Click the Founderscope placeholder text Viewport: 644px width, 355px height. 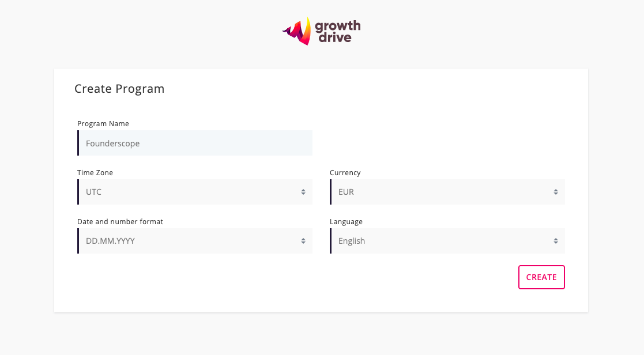pyautogui.click(x=113, y=143)
